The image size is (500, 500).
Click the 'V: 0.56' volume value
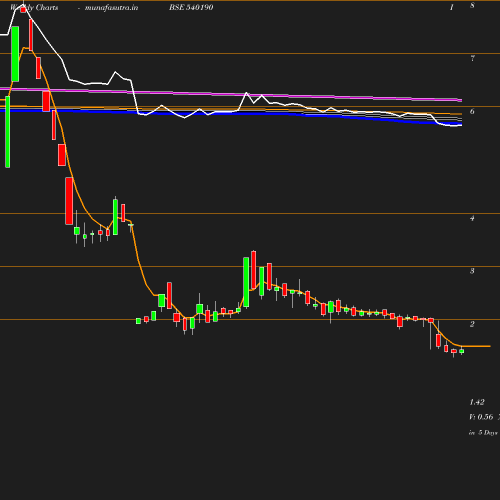pos(481,417)
